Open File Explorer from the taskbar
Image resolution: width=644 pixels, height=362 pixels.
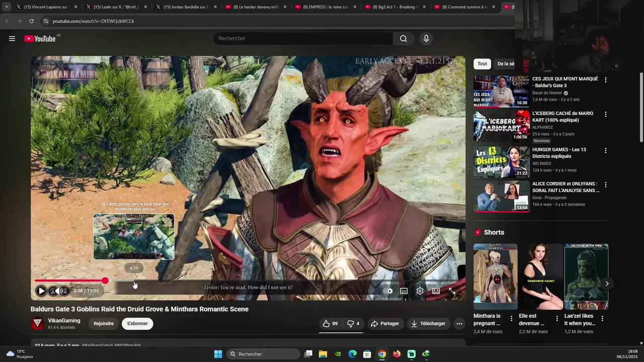[323, 354]
